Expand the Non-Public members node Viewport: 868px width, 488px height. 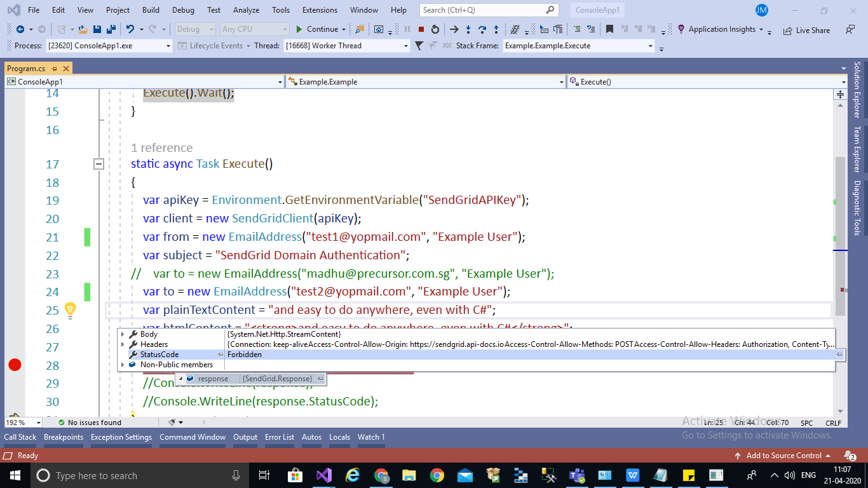(124, 364)
